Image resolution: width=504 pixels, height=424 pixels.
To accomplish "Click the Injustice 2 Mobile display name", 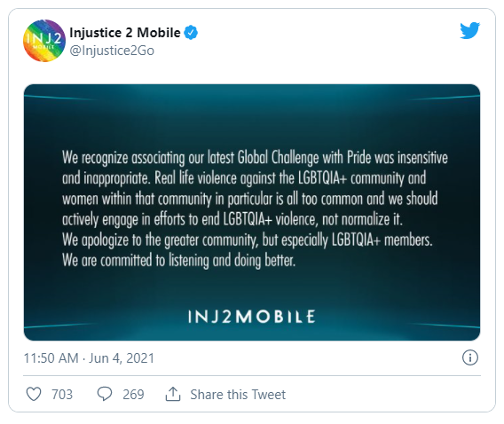I will click(125, 33).
